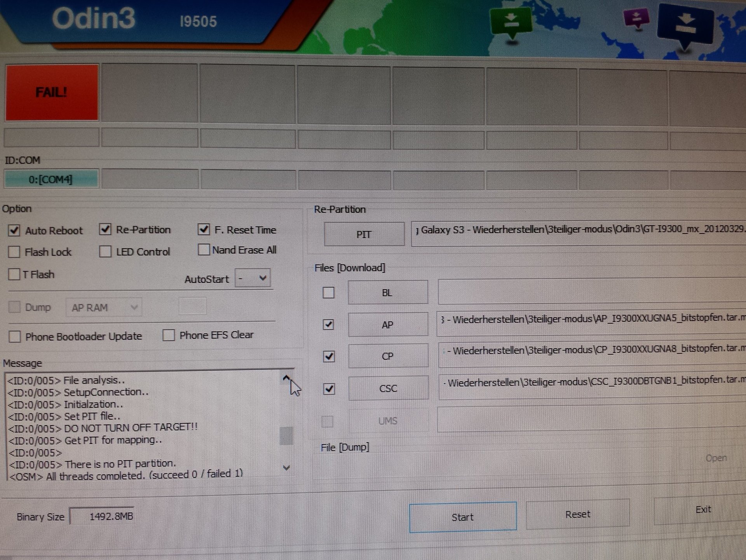The width and height of the screenshot is (746, 560).
Task: Click the PIT file button
Action: (x=364, y=234)
